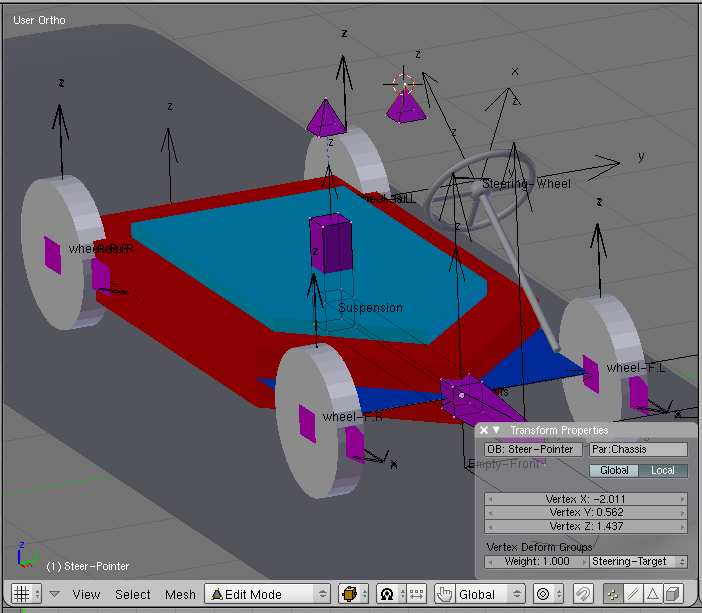
Task: Click the Par:Chassis parent field
Action: [x=638, y=449]
